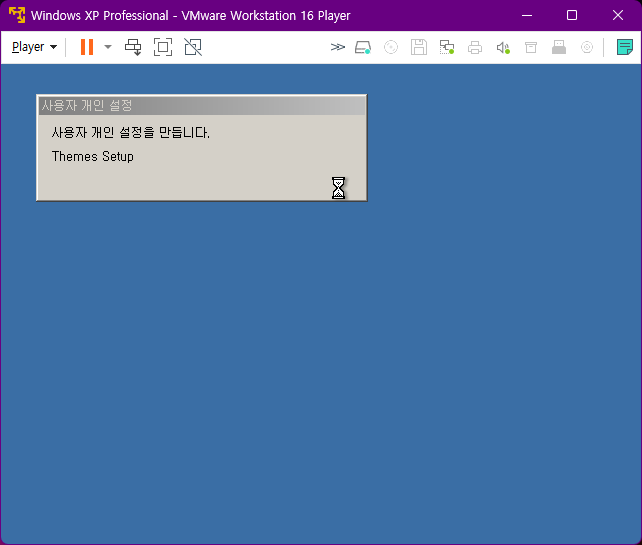Click the CD/DVD drive device icon
Image resolution: width=642 pixels, height=545 pixels.
(x=391, y=47)
